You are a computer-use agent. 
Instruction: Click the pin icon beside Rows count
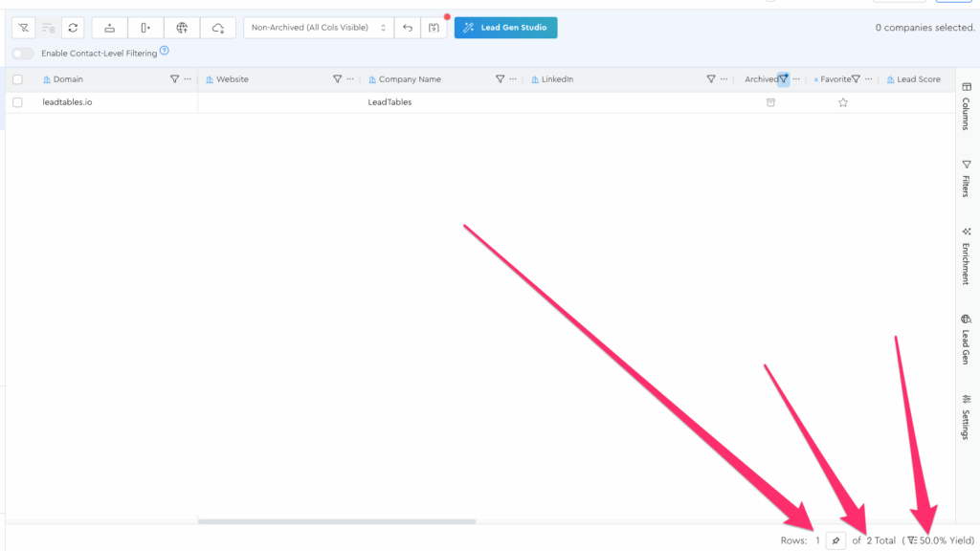[835, 540]
